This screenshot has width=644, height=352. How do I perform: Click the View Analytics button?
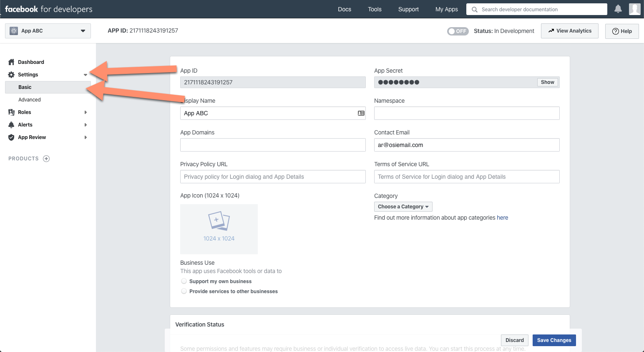[570, 31]
